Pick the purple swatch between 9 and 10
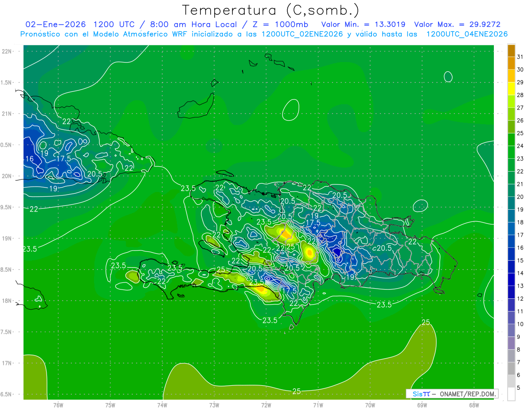This screenshot has width=532, height=411. 511,330
